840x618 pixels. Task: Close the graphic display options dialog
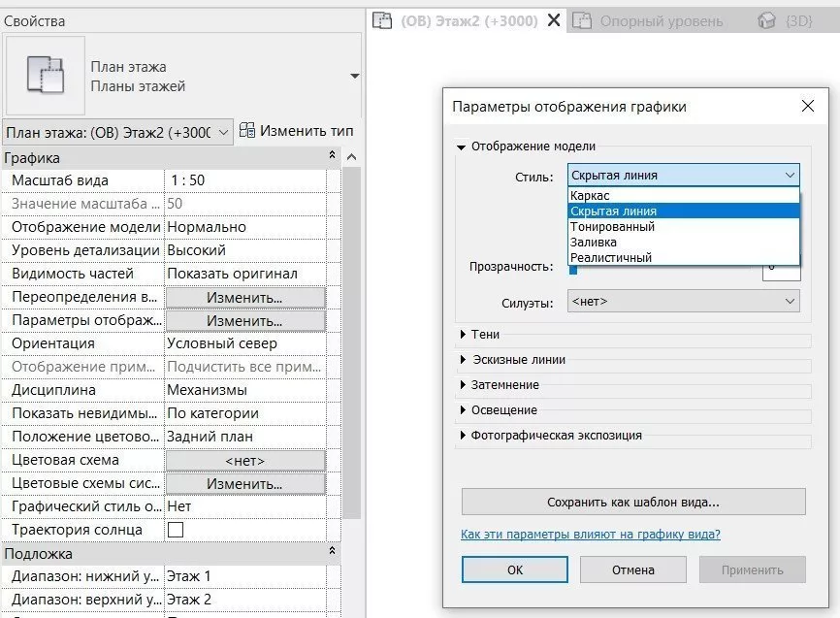pyautogui.click(x=807, y=106)
